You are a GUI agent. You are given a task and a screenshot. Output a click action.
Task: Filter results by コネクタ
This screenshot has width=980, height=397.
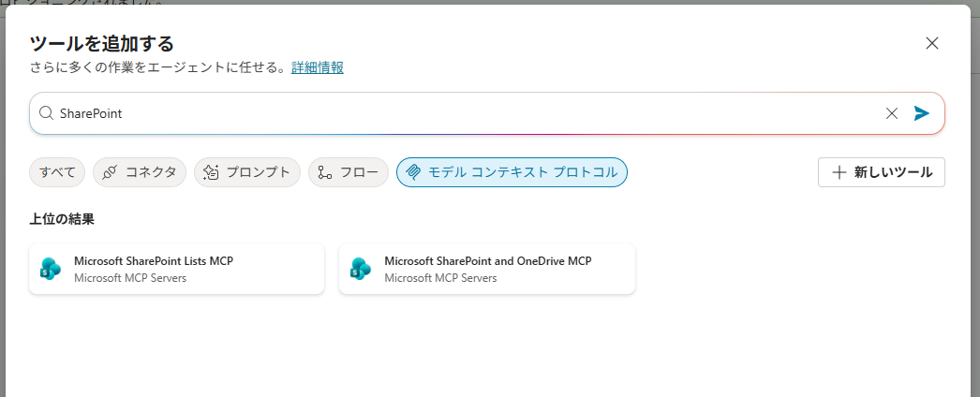[140, 172]
